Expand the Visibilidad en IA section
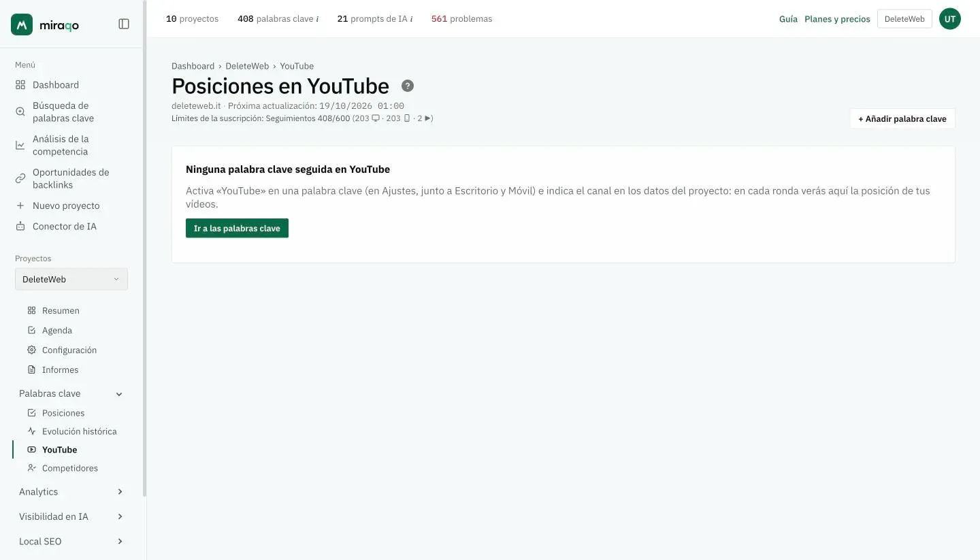Image resolution: width=980 pixels, height=560 pixels. click(x=120, y=516)
